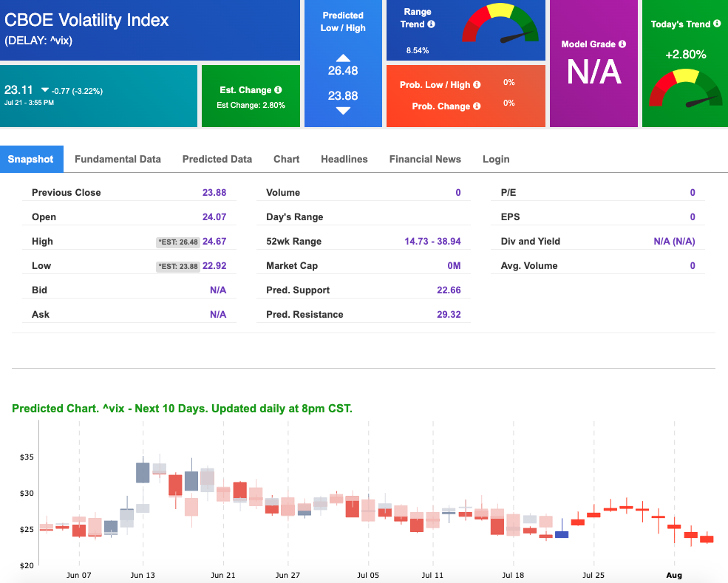Click info icon next to Today's Trend
The width and height of the screenshot is (728, 583).
(717, 23)
